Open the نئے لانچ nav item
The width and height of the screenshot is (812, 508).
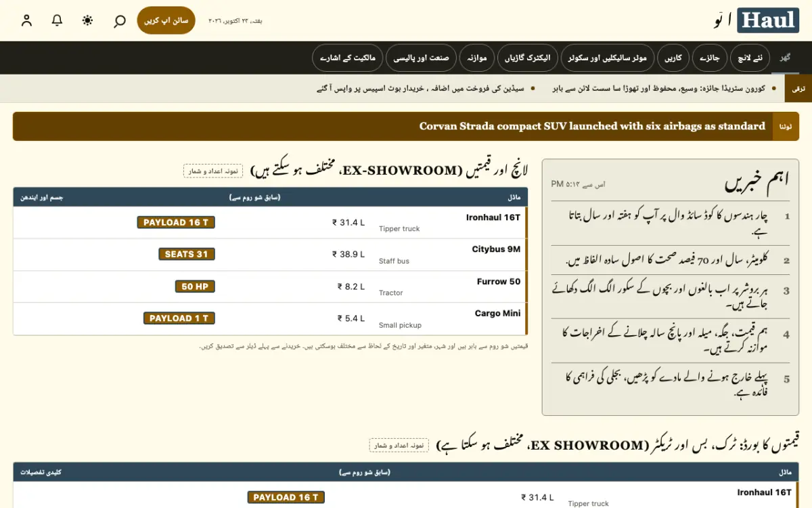749,58
